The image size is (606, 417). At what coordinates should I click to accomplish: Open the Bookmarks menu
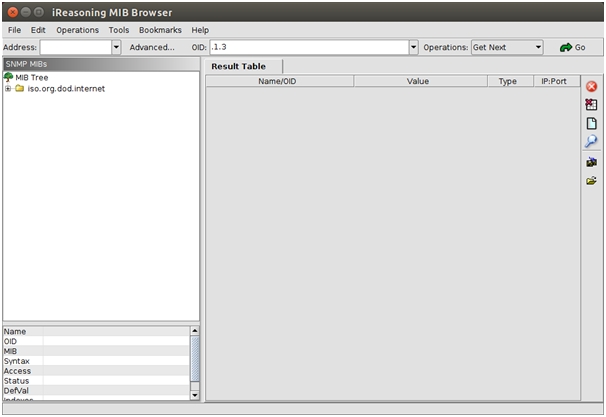[x=160, y=30]
